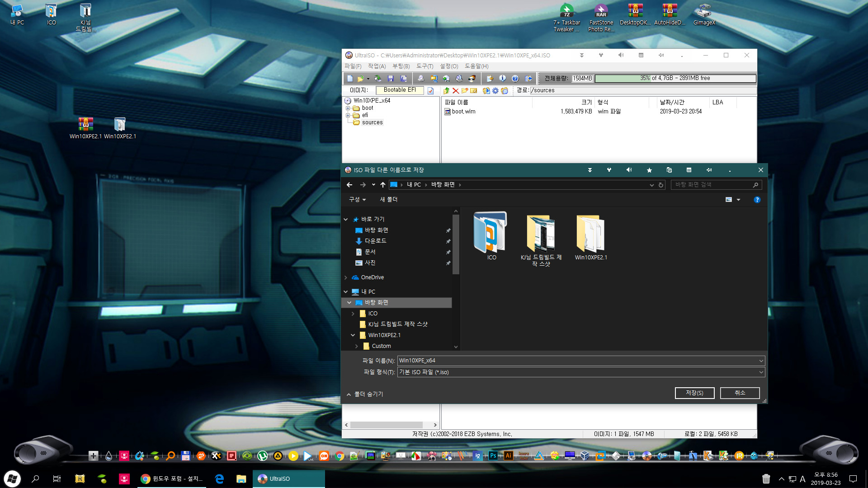Viewport: 868px width, 488px height.
Task: Click the taskbar search magnifier icon
Action: pyautogui.click(x=35, y=479)
